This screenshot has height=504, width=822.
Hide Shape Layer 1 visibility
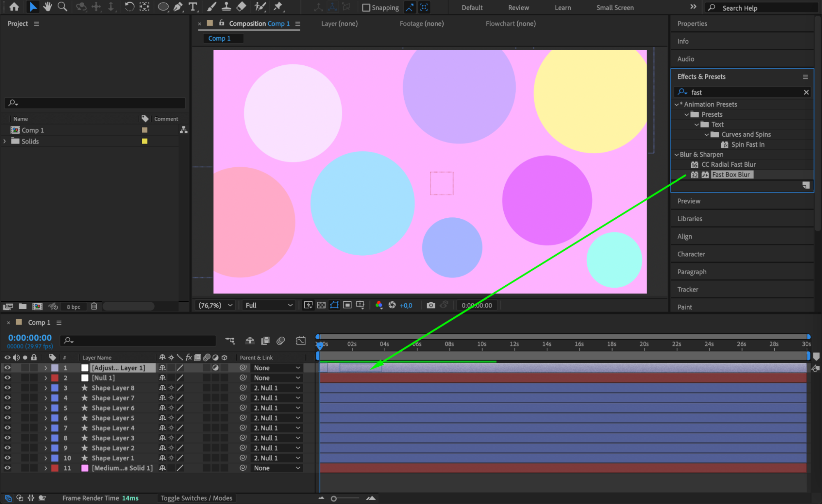pos(7,458)
